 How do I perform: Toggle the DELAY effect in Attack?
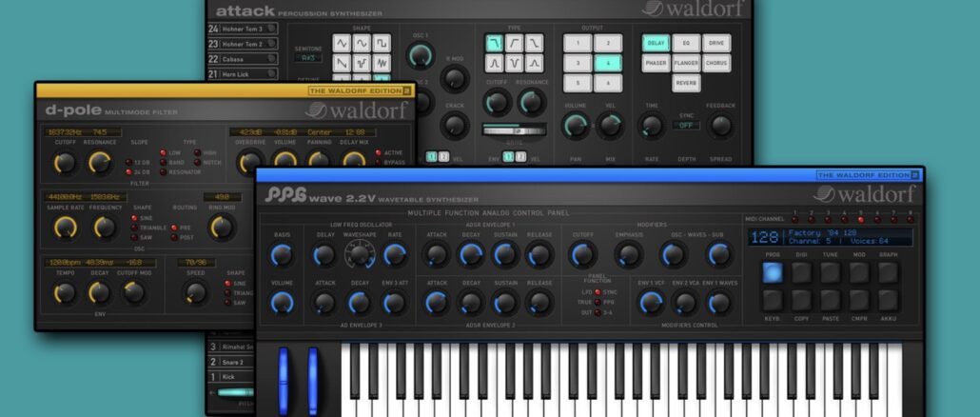coord(656,43)
